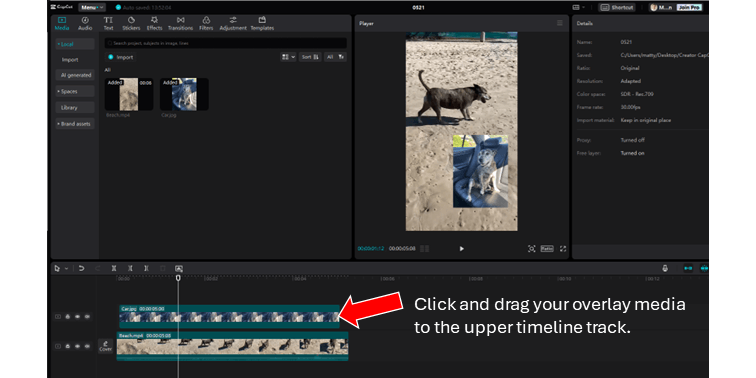Select Import in the left sidebar
This screenshot has height=378, width=756.
coord(70,60)
